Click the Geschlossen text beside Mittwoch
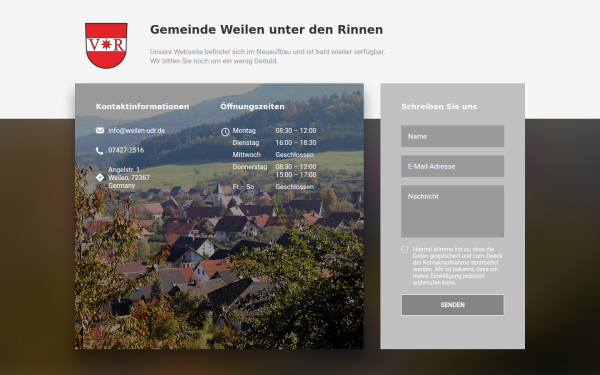Image resolution: width=600 pixels, height=375 pixels. click(295, 155)
